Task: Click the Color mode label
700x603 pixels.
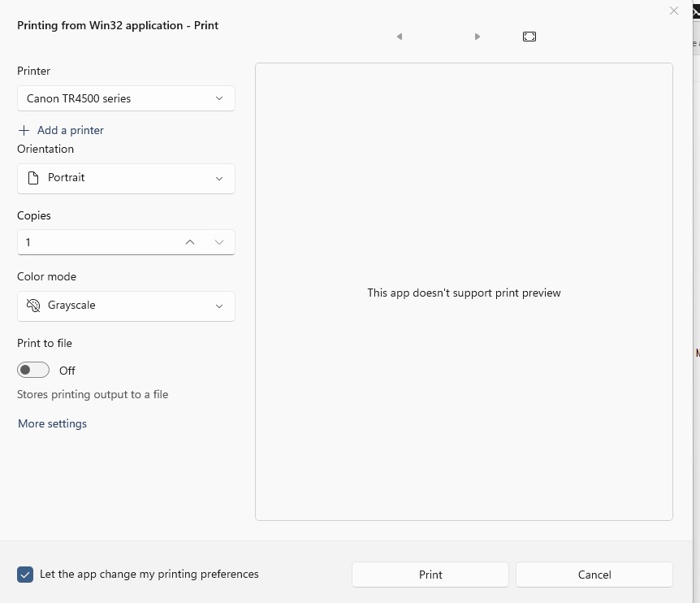Action: click(x=46, y=276)
